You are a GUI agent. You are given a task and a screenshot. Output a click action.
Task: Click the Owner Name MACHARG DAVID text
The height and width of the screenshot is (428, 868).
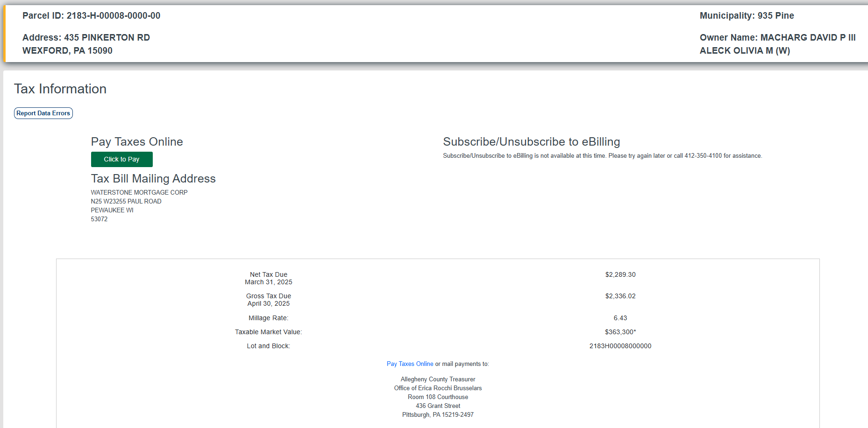pyautogui.click(x=777, y=38)
